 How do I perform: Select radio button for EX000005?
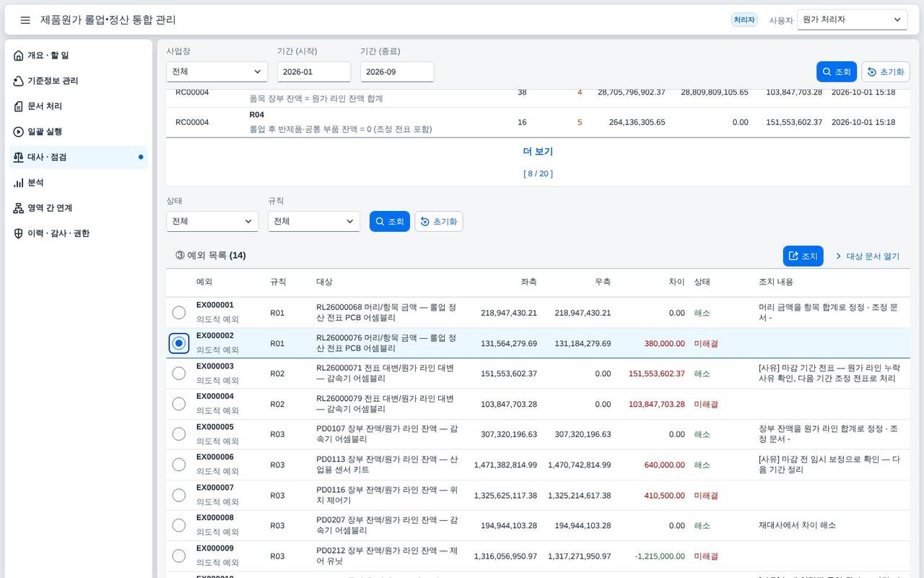click(179, 434)
